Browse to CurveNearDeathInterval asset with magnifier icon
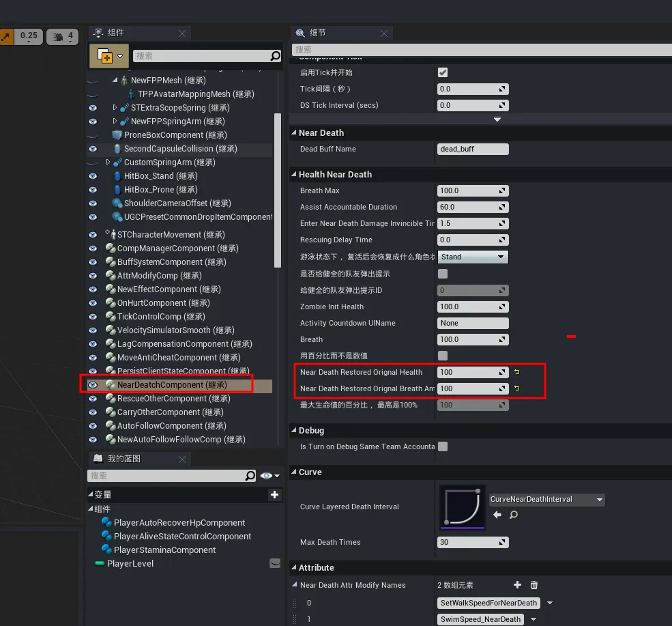Viewport: 672px width, 626px height. click(x=514, y=515)
